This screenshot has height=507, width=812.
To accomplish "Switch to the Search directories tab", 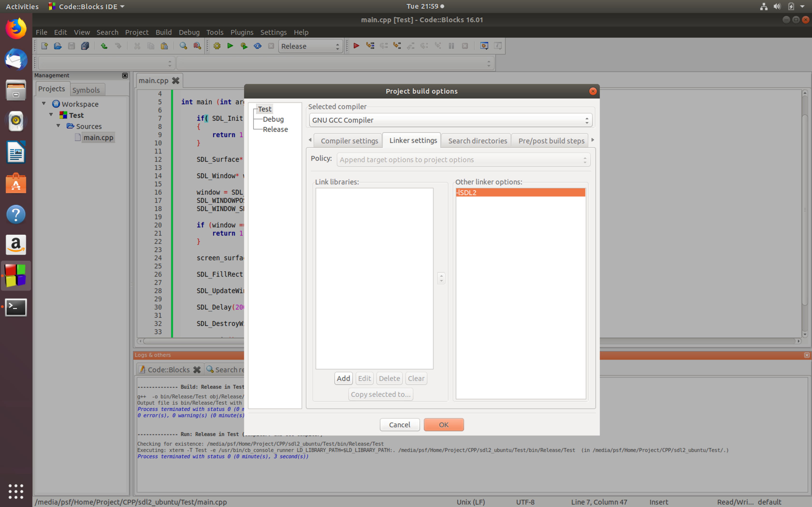I will (478, 140).
